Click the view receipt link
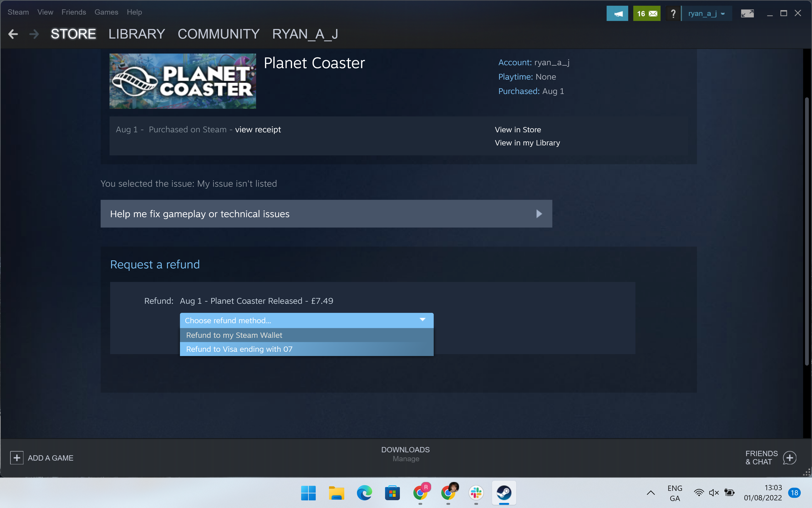The image size is (812, 508). 258,130
